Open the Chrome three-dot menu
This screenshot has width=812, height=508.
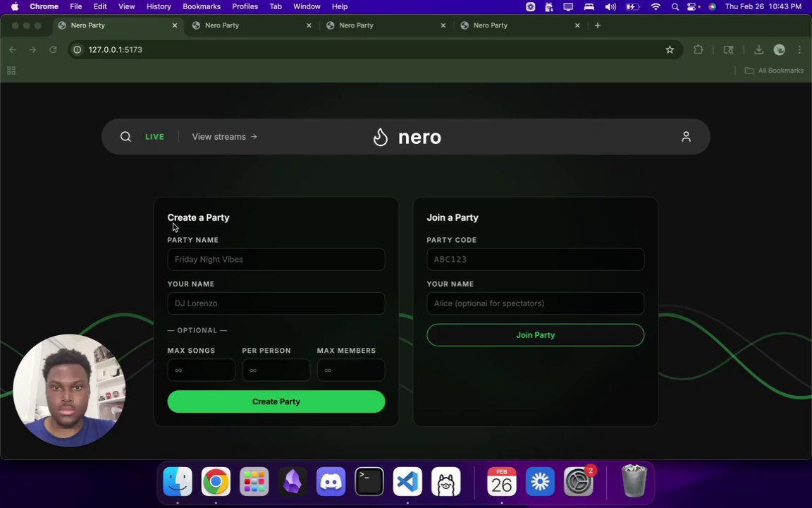point(799,50)
